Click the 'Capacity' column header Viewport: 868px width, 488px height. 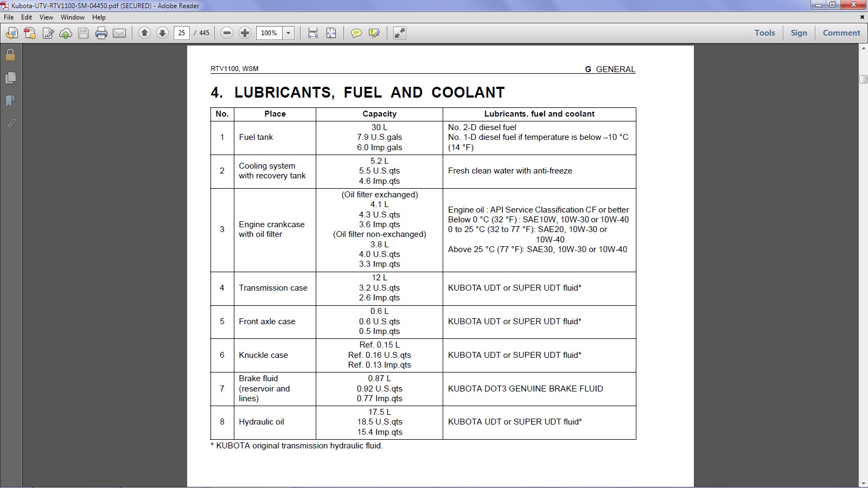pyautogui.click(x=379, y=114)
